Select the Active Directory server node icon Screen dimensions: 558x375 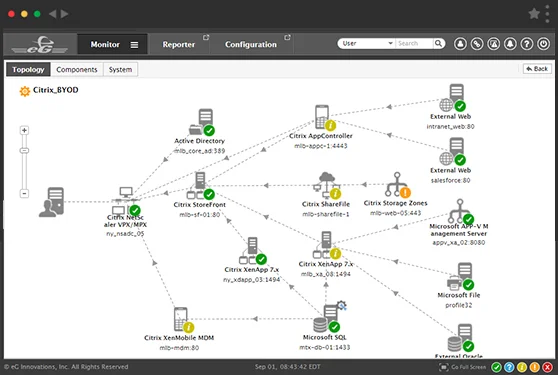point(202,122)
